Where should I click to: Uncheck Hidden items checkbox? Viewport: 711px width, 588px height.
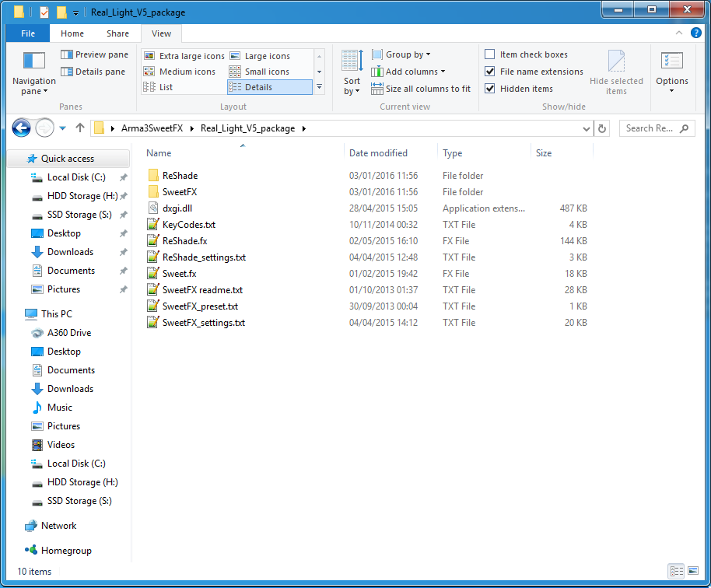point(490,89)
